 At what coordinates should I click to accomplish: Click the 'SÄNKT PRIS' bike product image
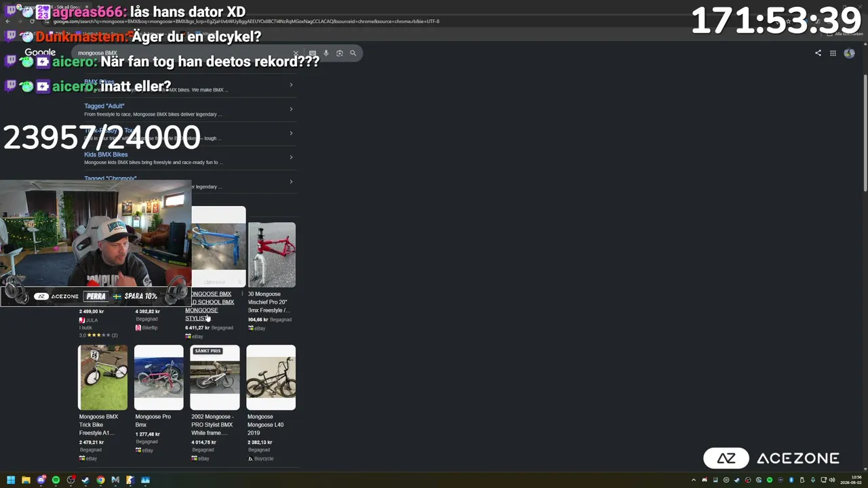coord(215,378)
